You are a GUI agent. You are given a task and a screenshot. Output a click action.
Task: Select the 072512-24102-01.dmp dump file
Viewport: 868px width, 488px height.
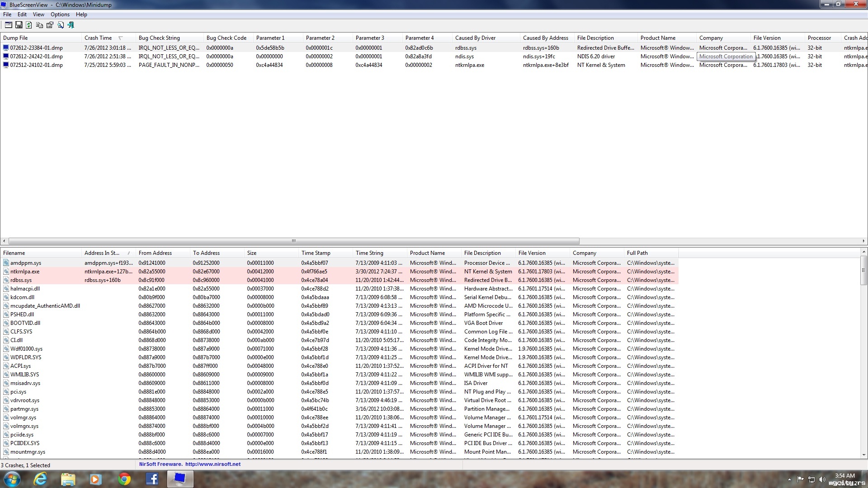click(36, 65)
